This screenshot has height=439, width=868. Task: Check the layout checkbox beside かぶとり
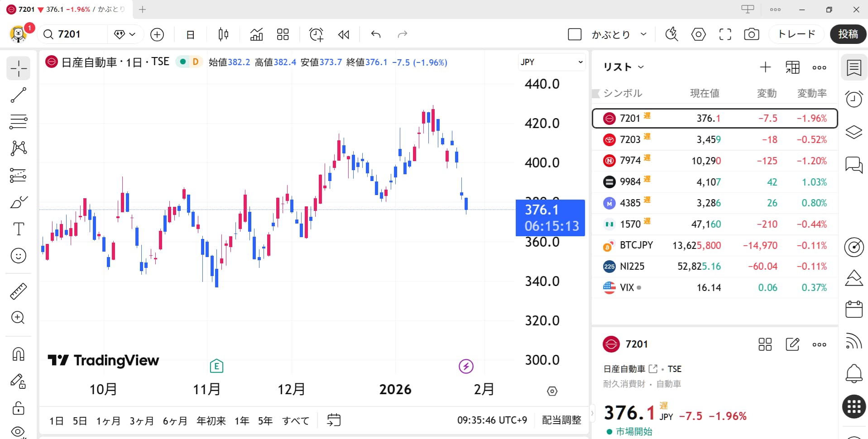pyautogui.click(x=574, y=34)
